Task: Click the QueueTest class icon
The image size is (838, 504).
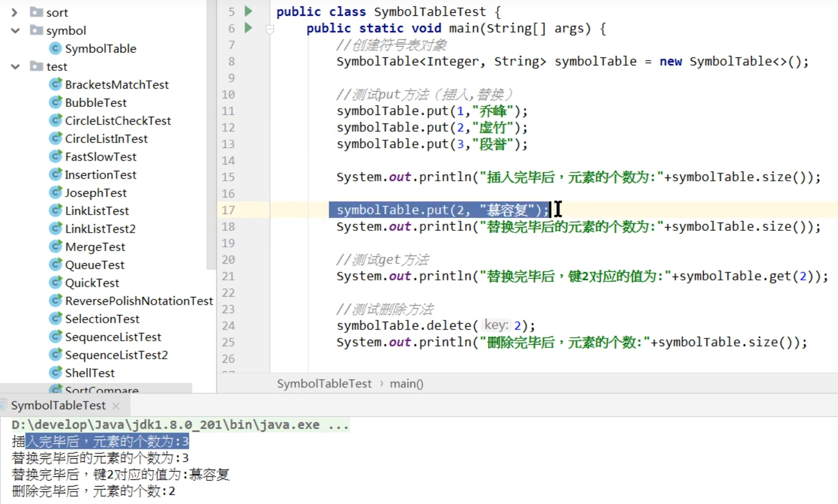Action: pyautogui.click(x=55, y=264)
